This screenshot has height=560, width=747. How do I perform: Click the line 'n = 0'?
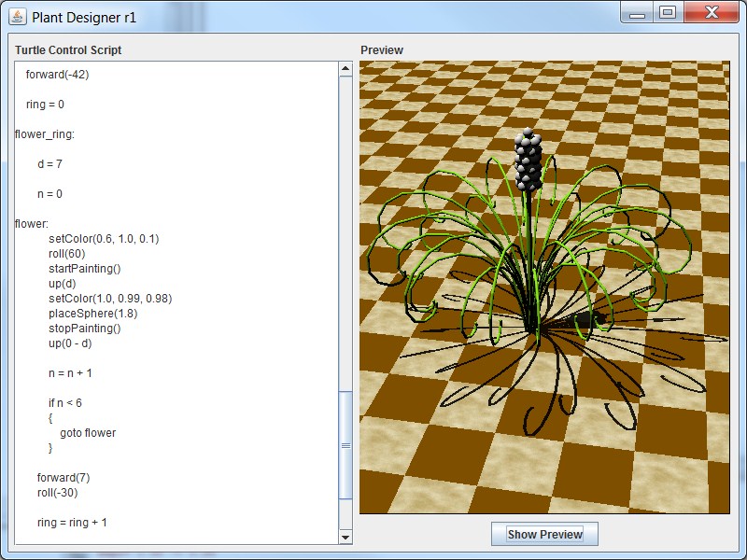point(50,194)
